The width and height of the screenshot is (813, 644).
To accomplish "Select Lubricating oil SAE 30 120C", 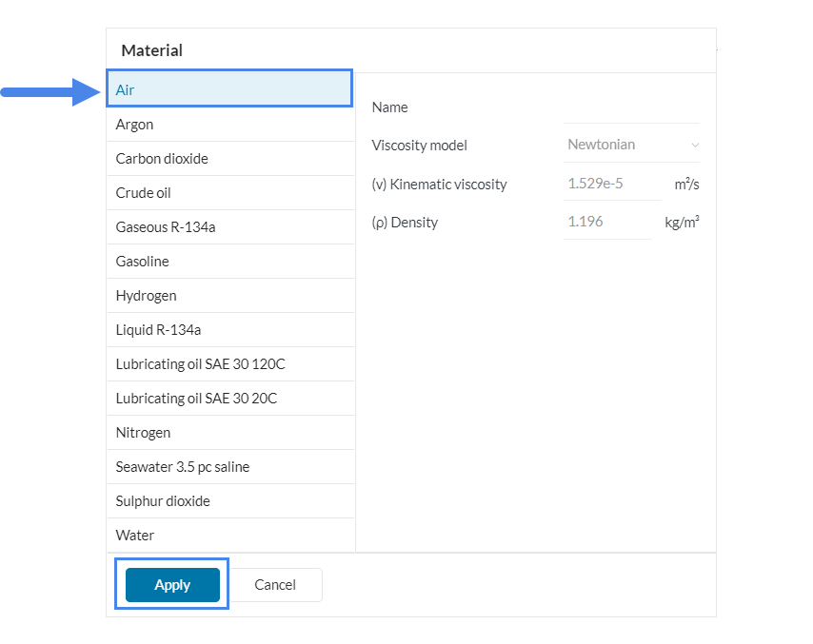I will 228,364.
